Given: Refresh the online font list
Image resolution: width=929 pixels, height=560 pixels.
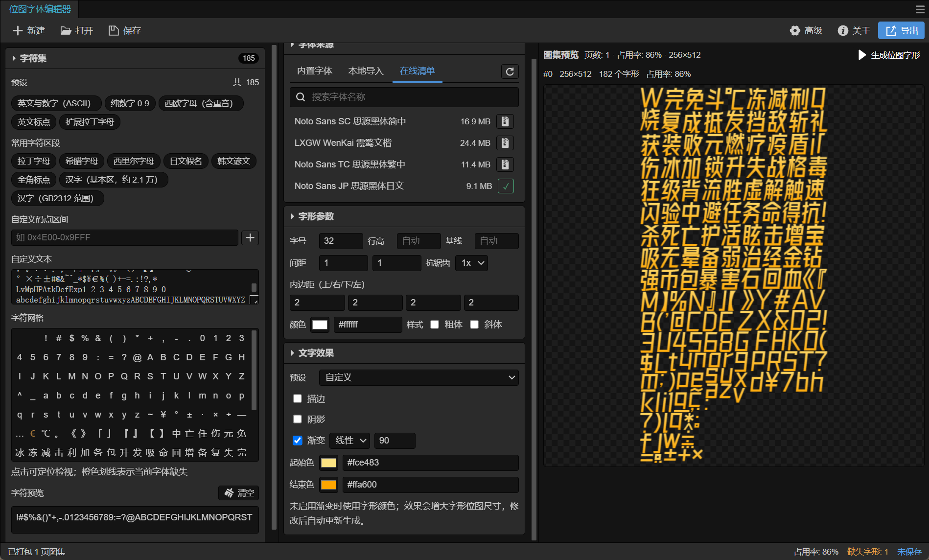Looking at the screenshot, I should point(510,71).
